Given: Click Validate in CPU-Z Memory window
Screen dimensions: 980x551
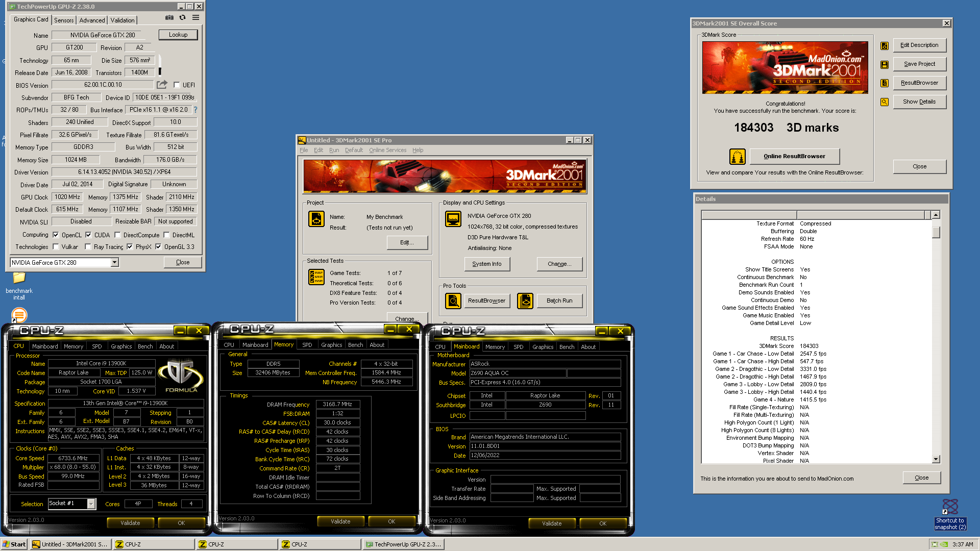Looking at the screenshot, I should pyautogui.click(x=340, y=521).
